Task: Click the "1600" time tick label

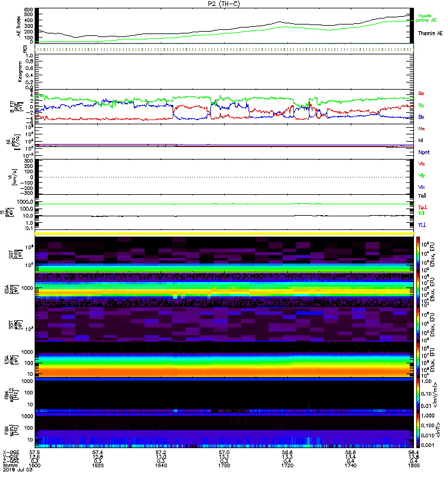Action: (x=35, y=465)
